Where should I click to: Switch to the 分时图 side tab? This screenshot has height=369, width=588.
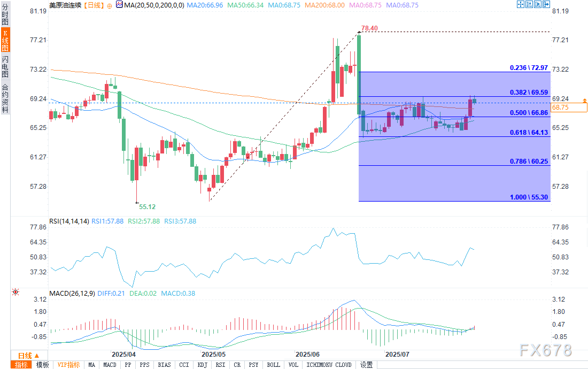tap(5, 16)
